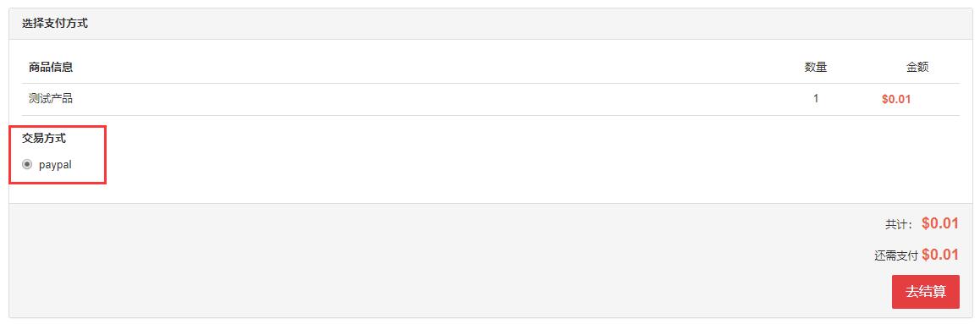Select the paypal radio button
The image size is (980, 324).
27,165
